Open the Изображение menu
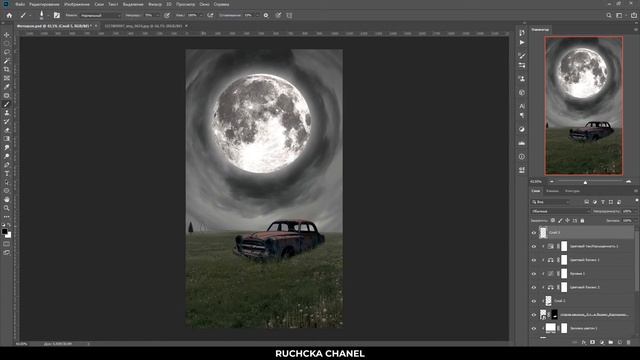 77,4
